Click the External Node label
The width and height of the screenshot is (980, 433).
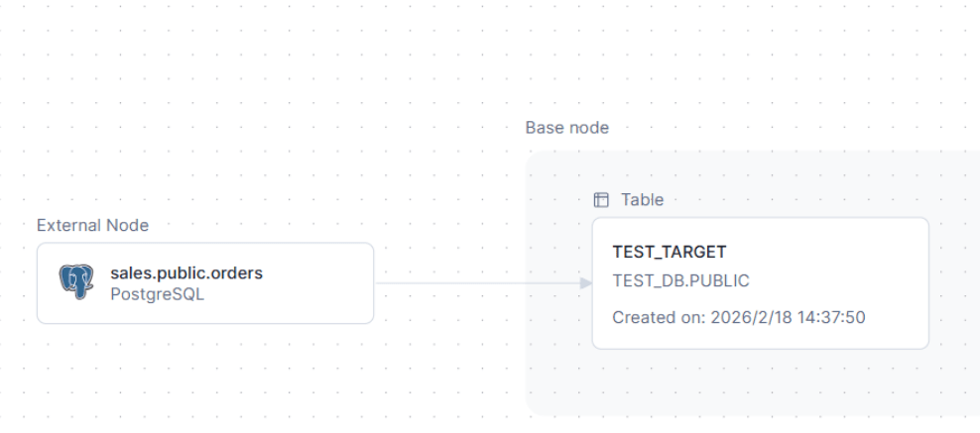tap(92, 225)
